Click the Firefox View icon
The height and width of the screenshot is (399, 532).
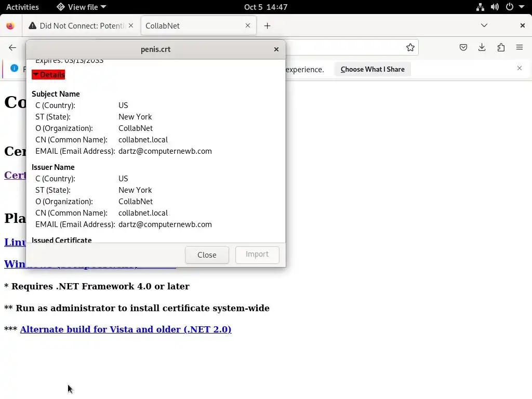click(x=10, y=26)
